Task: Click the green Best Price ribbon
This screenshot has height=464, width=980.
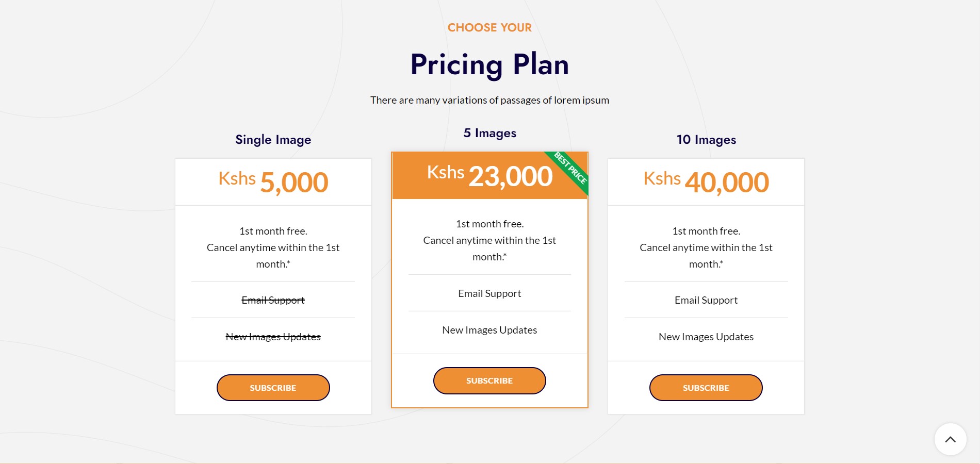Action: [571, 169]
